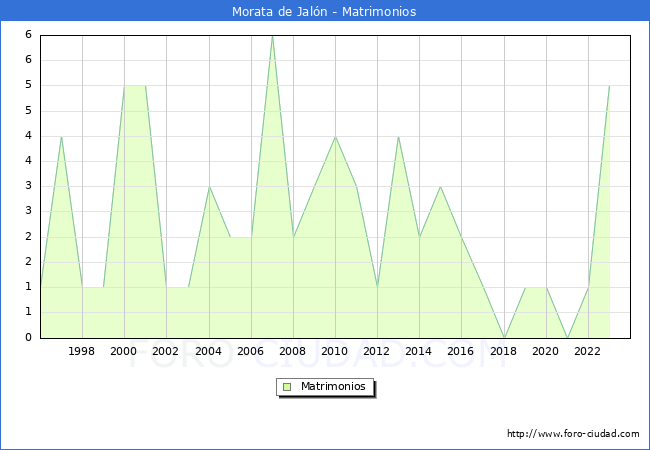Click the final data point in 2023
The image size is (650, 450).
[608, 86]
